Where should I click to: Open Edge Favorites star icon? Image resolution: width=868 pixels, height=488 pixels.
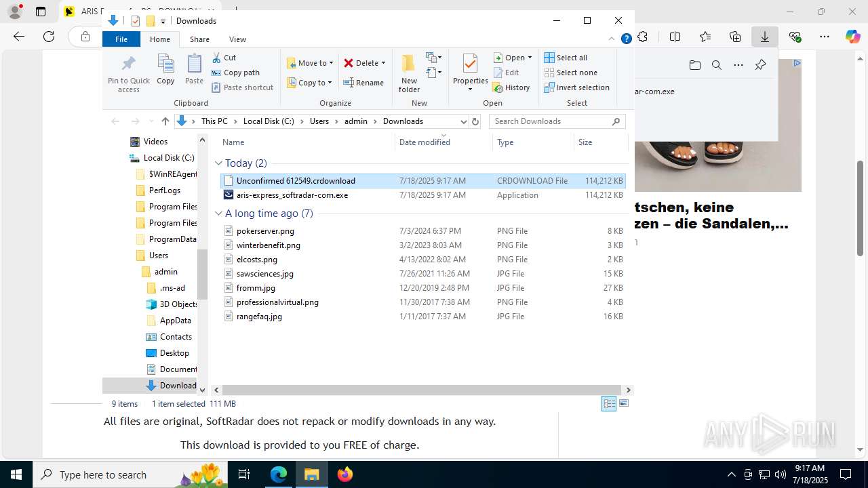[705, 37]
